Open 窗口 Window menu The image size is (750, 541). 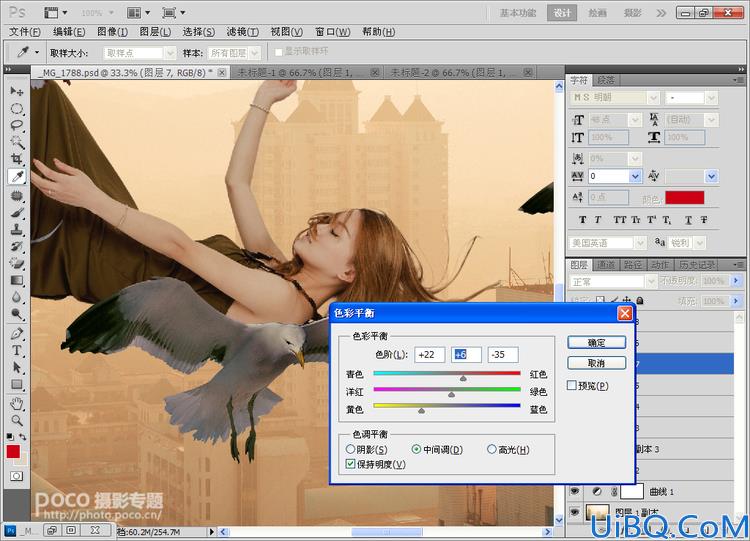tap(333, 32)
